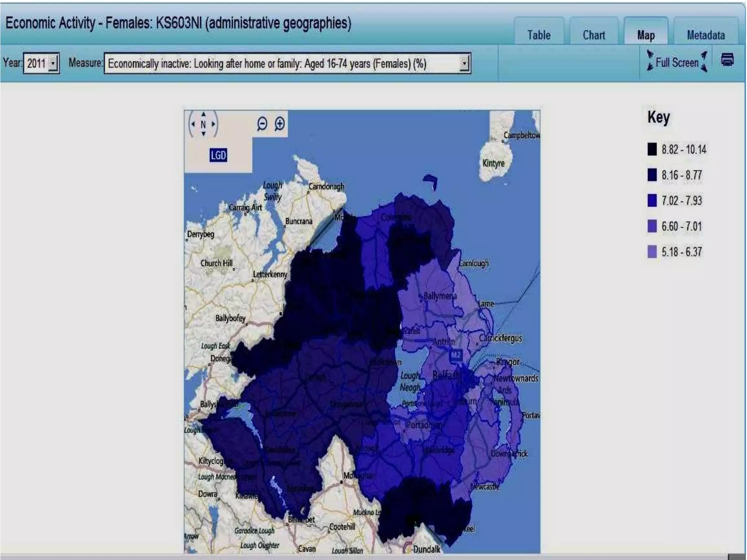Click the 8.82 - 10.14 key swatch
The image size is (747, 560).
pos(652,149)
